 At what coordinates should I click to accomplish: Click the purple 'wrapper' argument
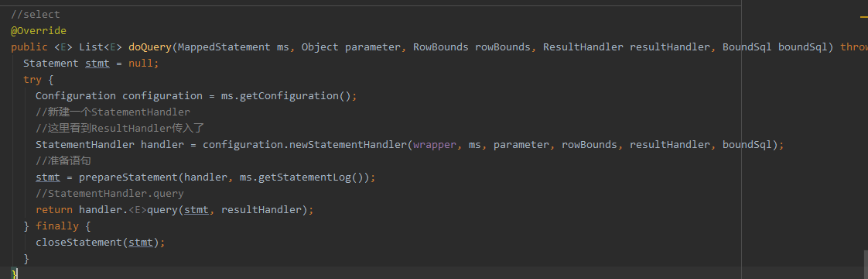pos(435,145)
